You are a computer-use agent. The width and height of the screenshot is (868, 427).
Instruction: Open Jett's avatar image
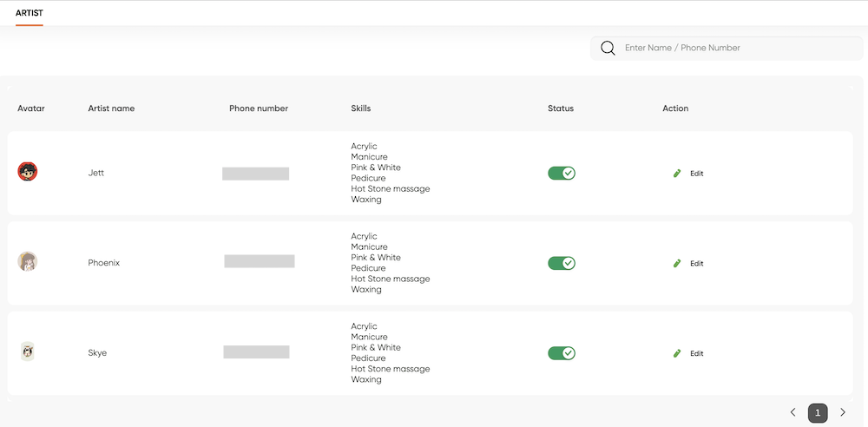[x=28, y=172]
